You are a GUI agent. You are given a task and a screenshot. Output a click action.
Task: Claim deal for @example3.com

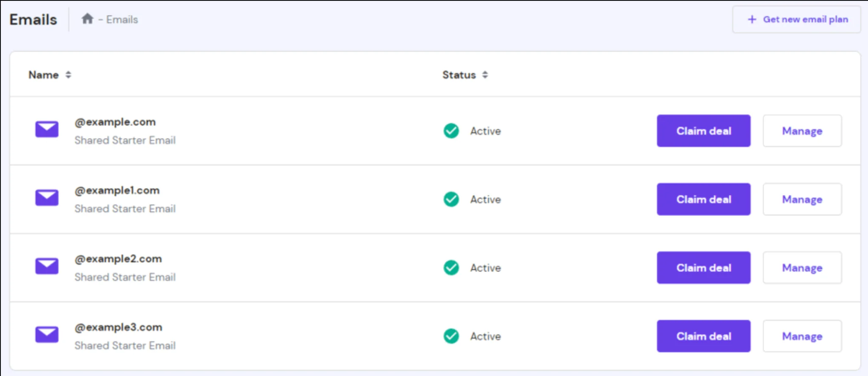tap(703, 336)
